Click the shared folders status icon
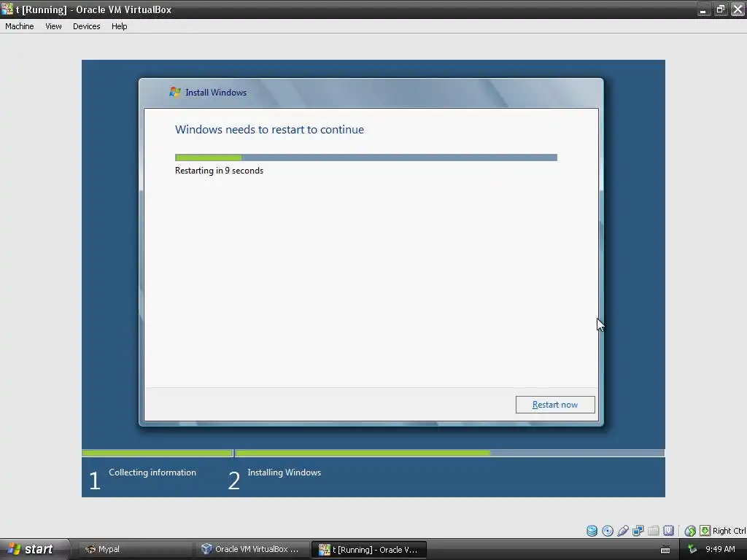 point(653,531)
